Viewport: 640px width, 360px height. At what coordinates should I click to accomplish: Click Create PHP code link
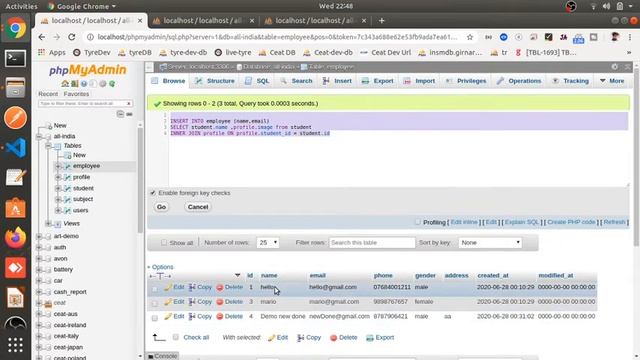pos(571,222)
